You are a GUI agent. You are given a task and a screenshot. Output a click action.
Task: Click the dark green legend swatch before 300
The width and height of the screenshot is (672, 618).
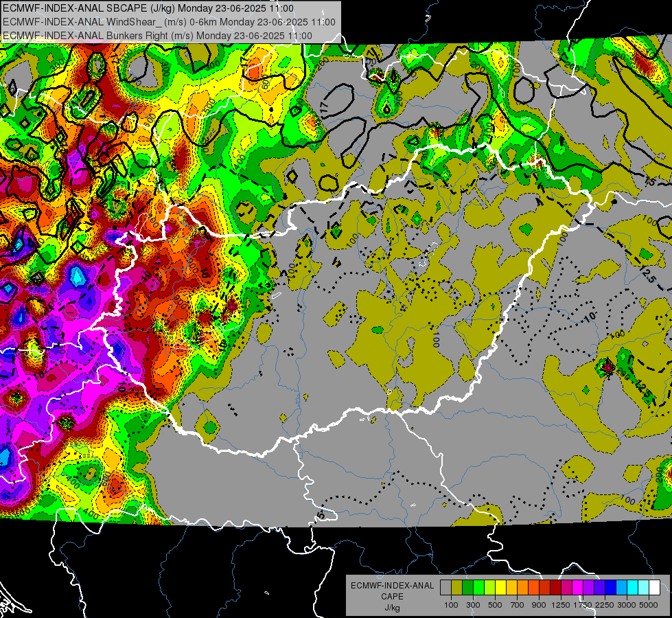tap(467, 587)
